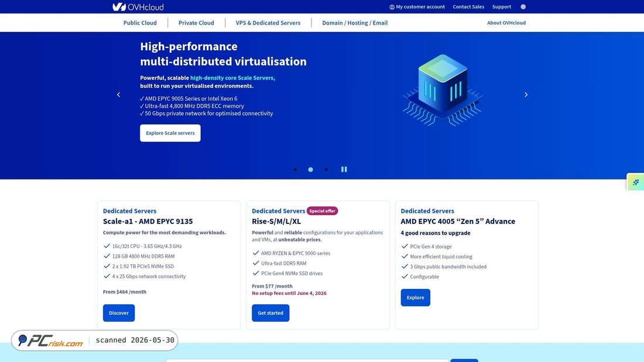Click '4 good reasons to upgrade' text
This screenshot has height=362, width=644.
pos(436,233)
